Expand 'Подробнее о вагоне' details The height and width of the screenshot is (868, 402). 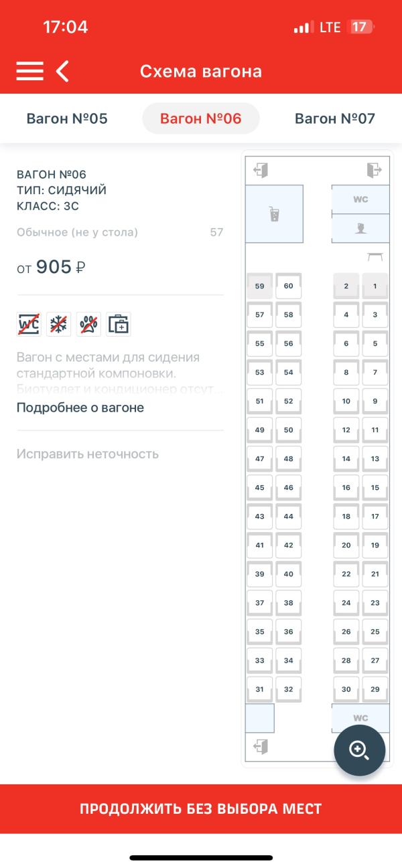[x=80, y=408]
